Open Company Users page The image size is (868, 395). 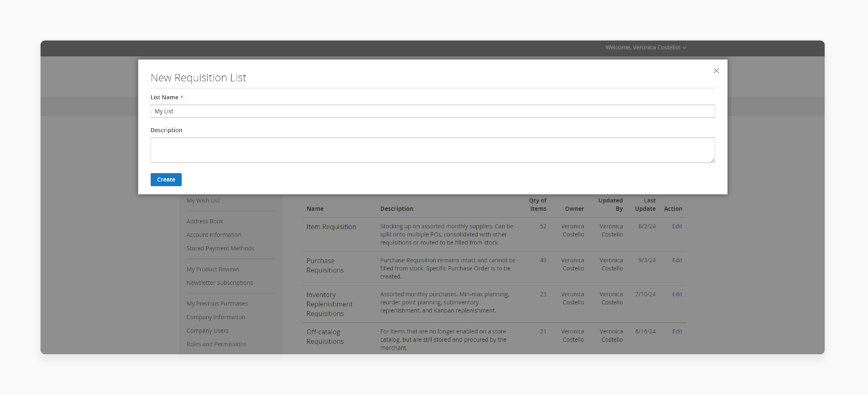[207, 330]
